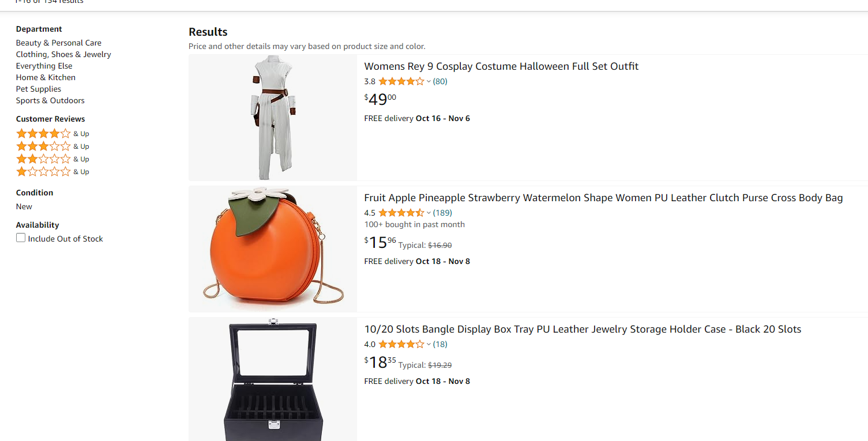Open Womens Rey 9 Cosplay Costume title
868x441 pixels.
[501, 66]
